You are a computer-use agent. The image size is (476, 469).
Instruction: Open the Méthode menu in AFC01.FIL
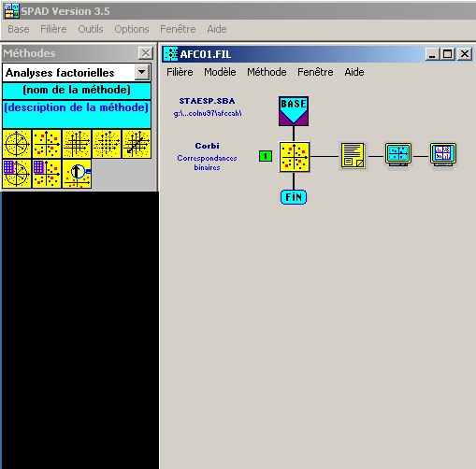267,72
